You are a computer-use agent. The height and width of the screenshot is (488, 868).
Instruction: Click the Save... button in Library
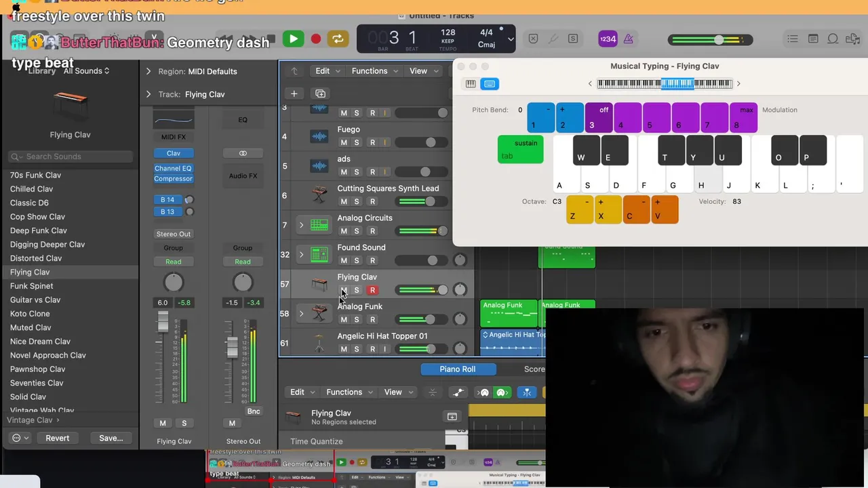[x=111, y=438]
